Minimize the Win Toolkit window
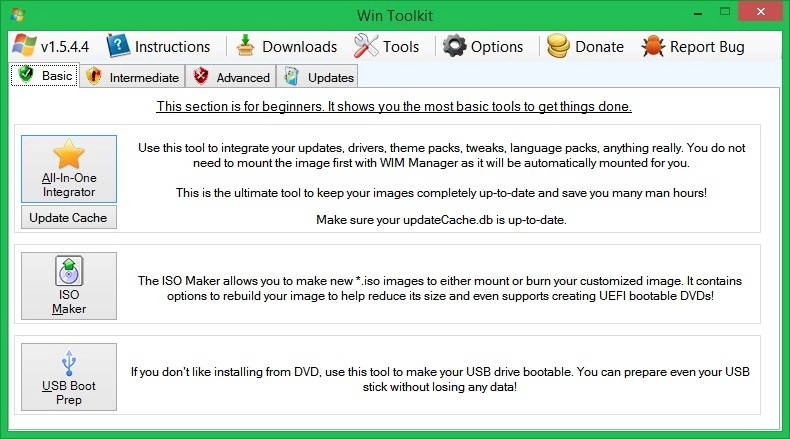Screen dimensions: 790x439 tap(698, 12)
